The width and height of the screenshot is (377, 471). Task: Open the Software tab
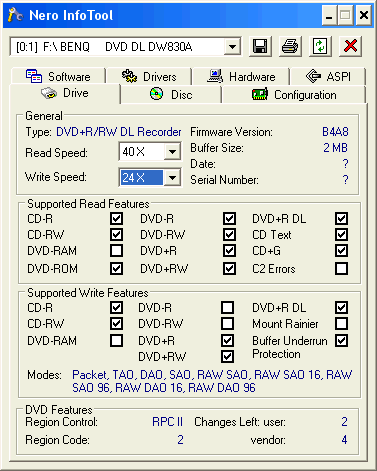(58, 76)
